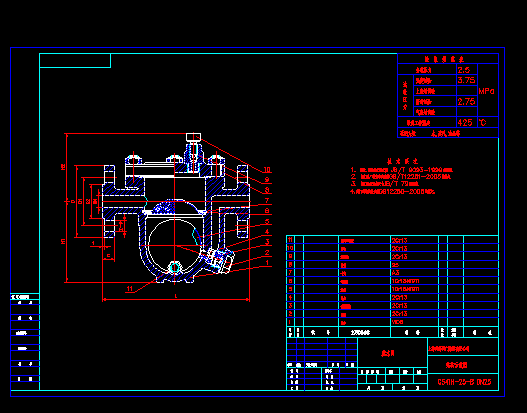The image size is (527, 413).
Task: Select the G541H-25-B DN25 drawing number in the title block
Action: 464,382
